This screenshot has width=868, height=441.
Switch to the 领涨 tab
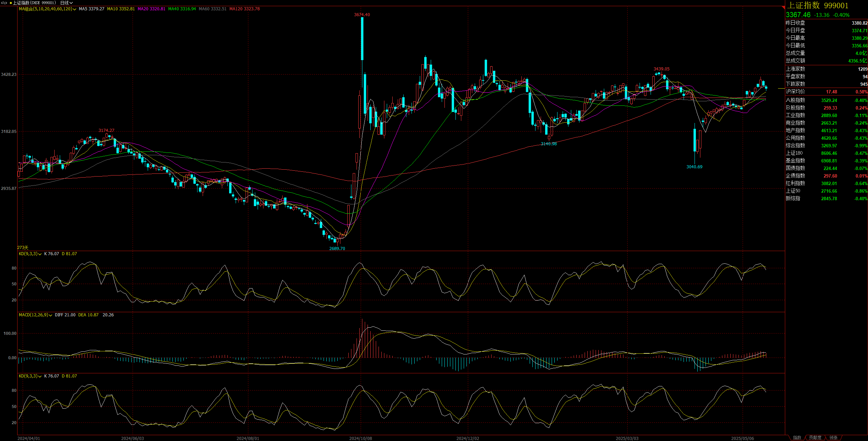click(833, 438)
